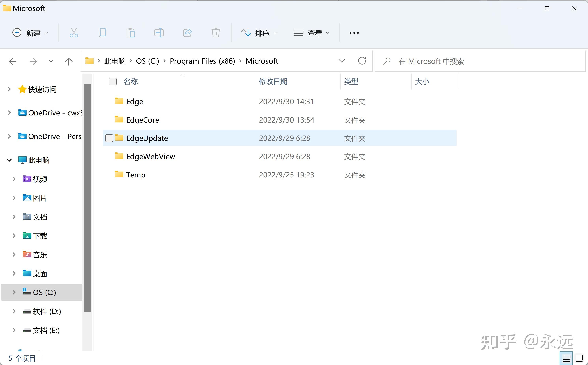Click Program Files (x86) in breadcrumb
The height and width of the screenshot is (365, 588).
[202, 61]
